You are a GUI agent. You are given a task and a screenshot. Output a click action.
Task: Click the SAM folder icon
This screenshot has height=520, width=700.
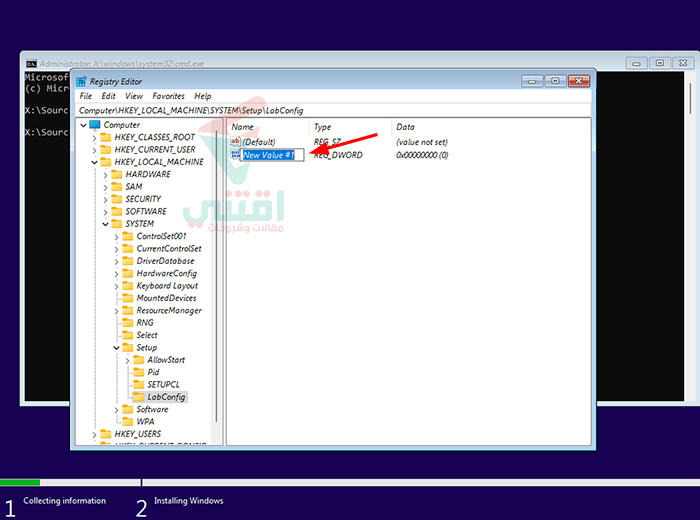point(117,186)
